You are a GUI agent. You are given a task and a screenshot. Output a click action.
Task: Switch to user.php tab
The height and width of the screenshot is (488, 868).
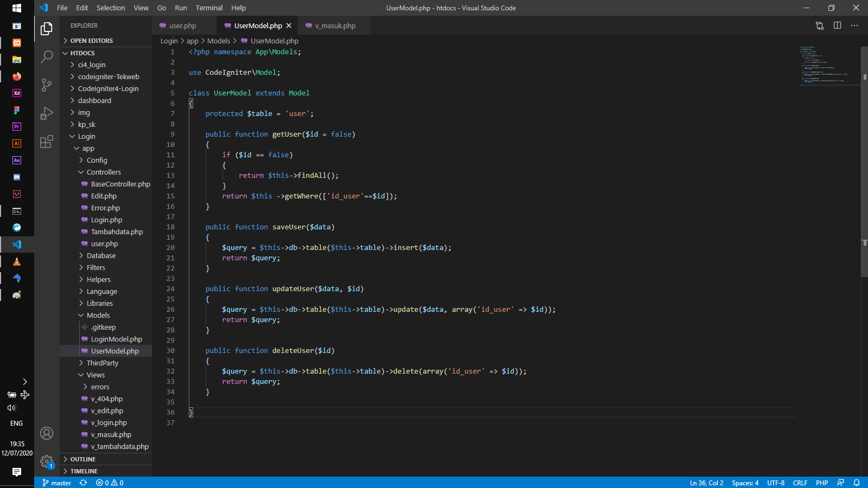[x=183, y=25]
